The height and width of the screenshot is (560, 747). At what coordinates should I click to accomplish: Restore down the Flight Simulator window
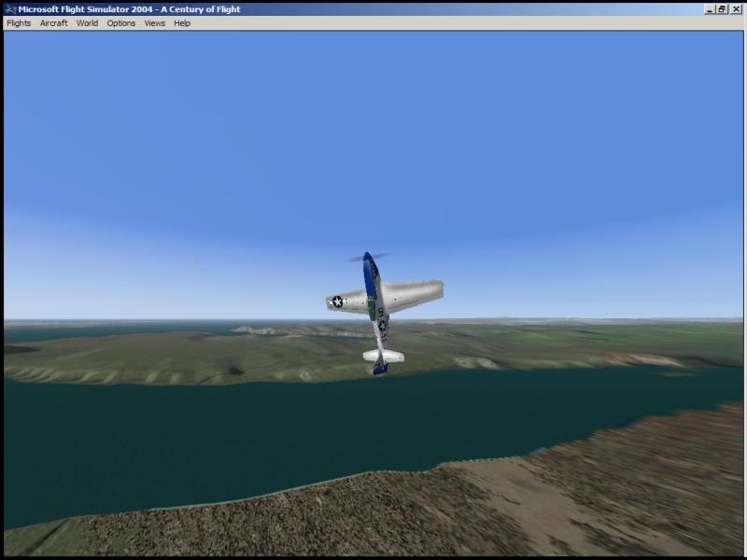[722, 9]
